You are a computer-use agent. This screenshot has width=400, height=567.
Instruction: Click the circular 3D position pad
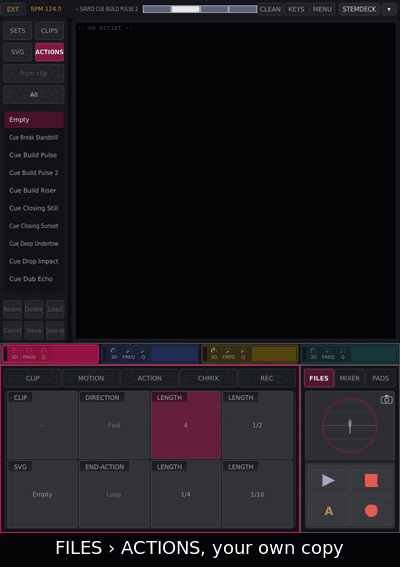350,426
